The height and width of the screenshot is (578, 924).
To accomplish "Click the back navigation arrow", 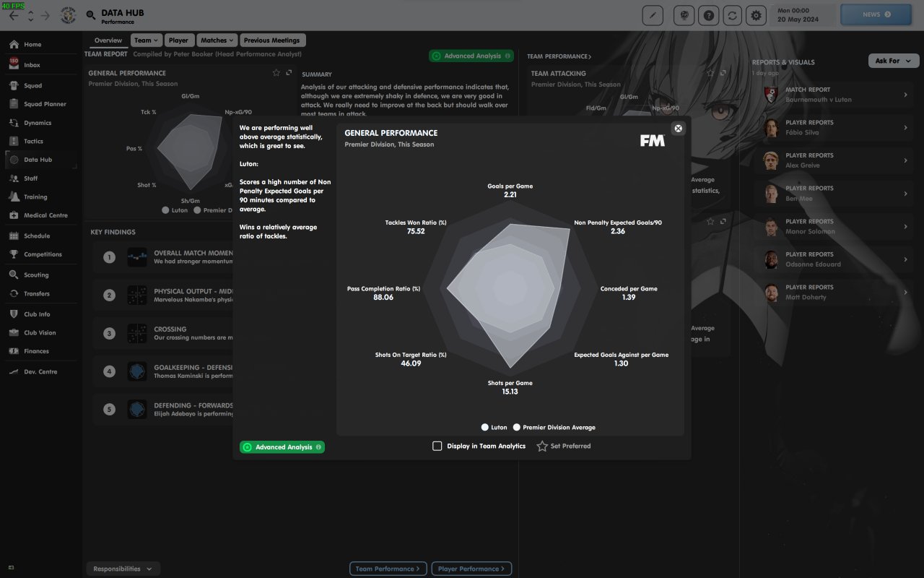I will [14, 15].
